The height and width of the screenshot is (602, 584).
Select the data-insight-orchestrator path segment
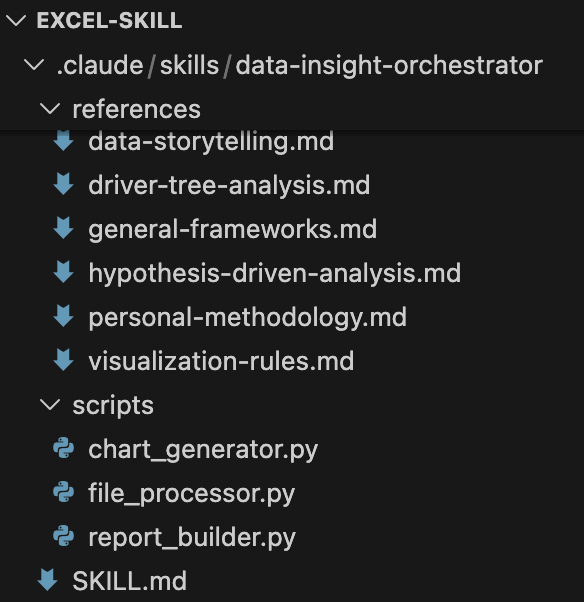point(389,65)
